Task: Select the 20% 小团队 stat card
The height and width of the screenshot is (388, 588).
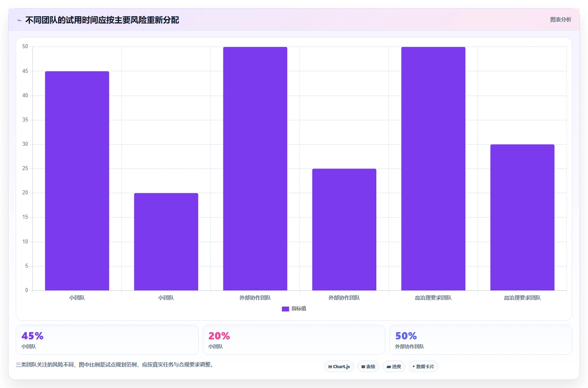Action: tap(294, 340)
